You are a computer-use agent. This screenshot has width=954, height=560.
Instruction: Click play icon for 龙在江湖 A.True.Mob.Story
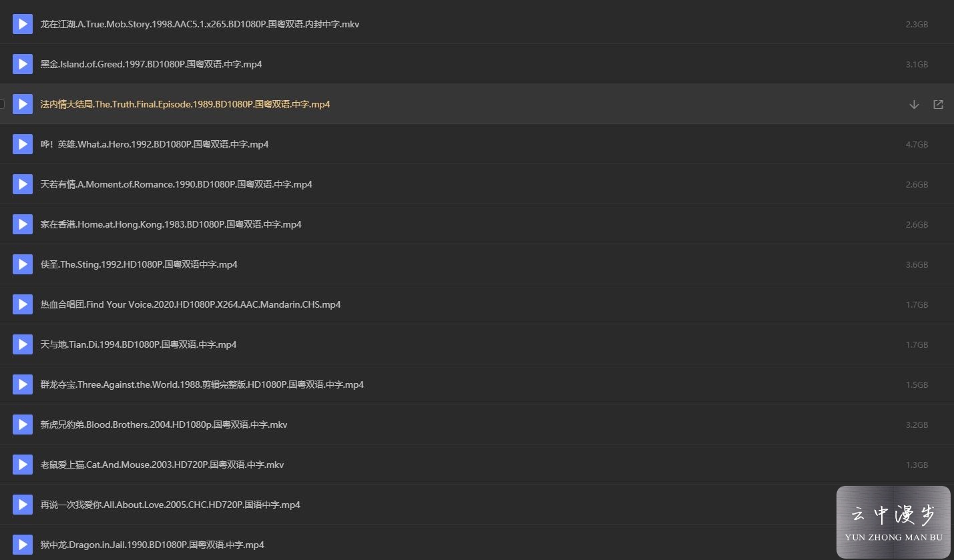(x=23, y=24)
